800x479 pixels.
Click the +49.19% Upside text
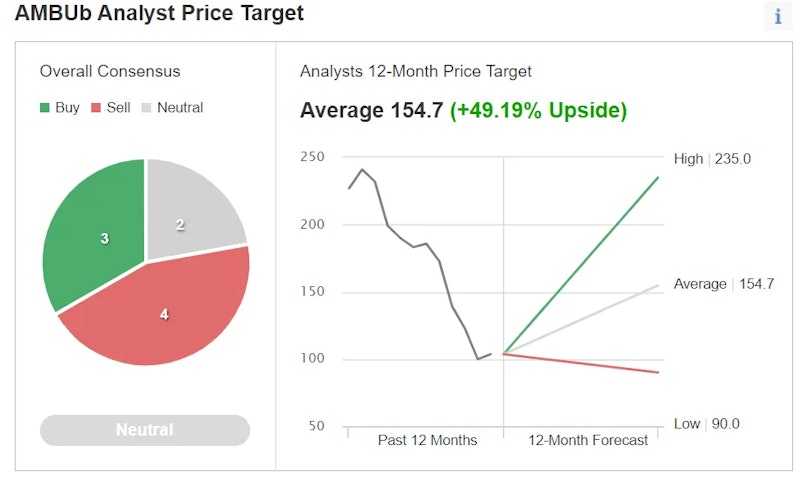[x=538, y=110]
